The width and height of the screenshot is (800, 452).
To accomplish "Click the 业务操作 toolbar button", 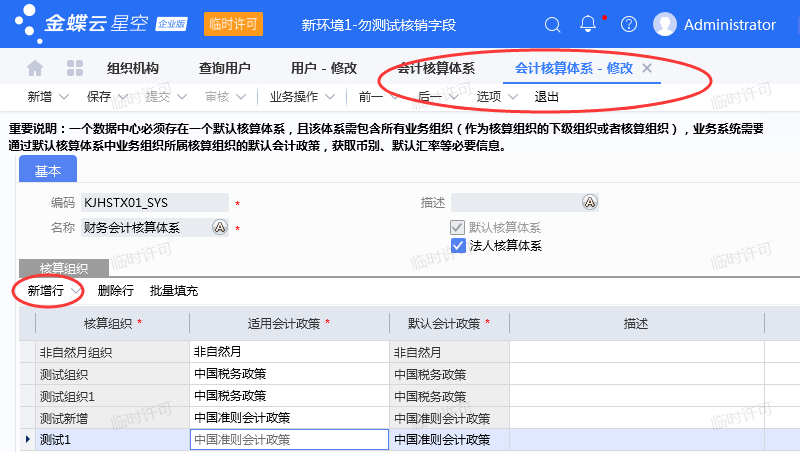I will click(294, 96).
